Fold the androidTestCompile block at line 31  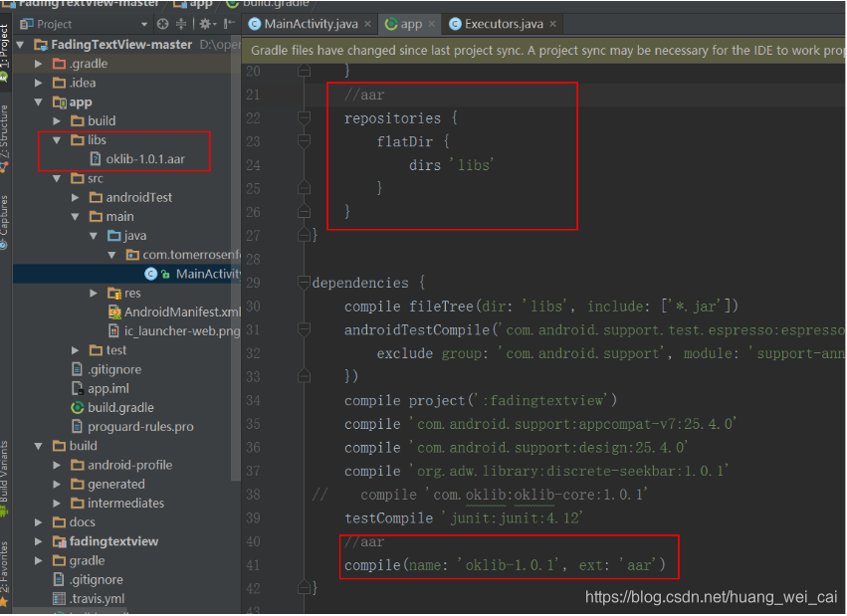pyautogui.click(x=305, y=329)
